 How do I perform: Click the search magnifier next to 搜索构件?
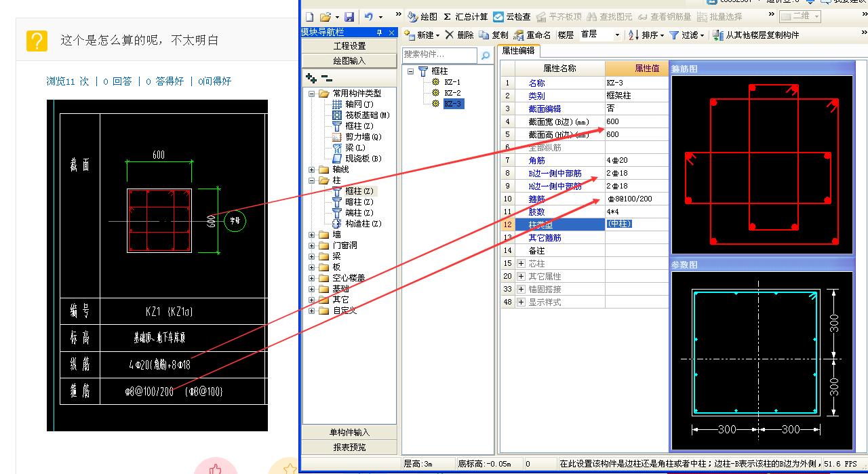(486, 56)
